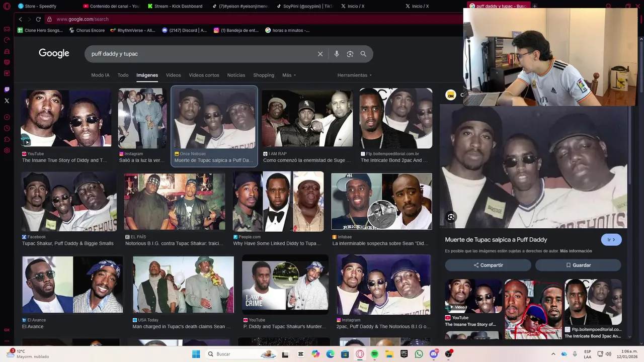
Task: Open the Más información link
Action: click(576, 251)
